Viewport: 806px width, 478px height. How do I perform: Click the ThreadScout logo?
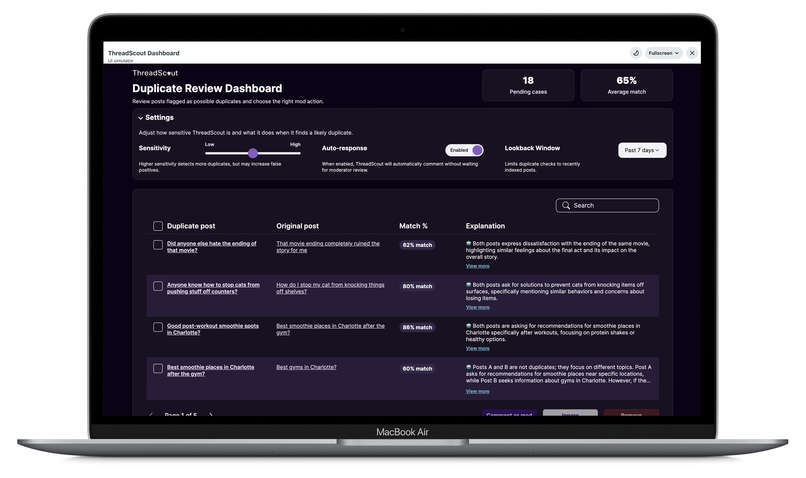pos(155,73)
